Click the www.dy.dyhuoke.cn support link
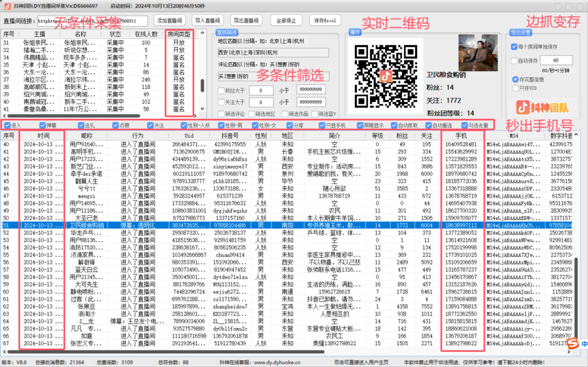The width and height of the screenshot is (588, 367). coord(277,362)
